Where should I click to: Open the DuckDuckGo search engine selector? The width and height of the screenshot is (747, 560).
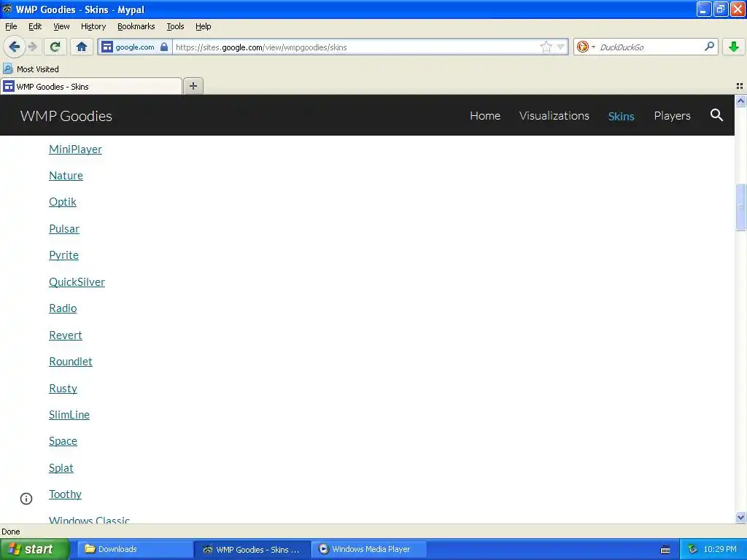point(586,47)
